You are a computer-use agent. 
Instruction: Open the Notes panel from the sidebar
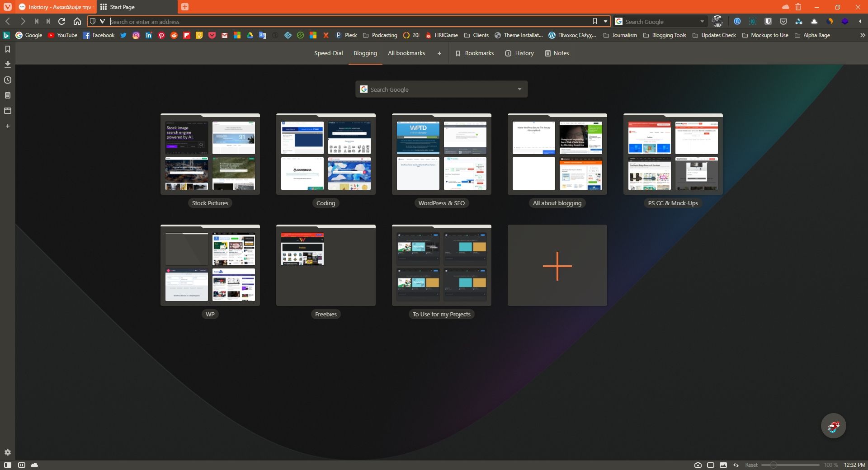tap(7, 95)
